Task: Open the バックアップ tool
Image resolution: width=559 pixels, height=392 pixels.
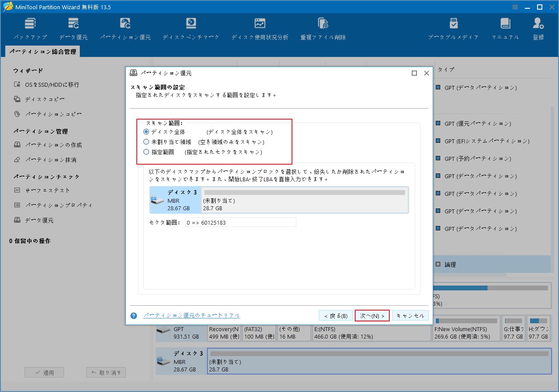Action: (x=30, y=27)
